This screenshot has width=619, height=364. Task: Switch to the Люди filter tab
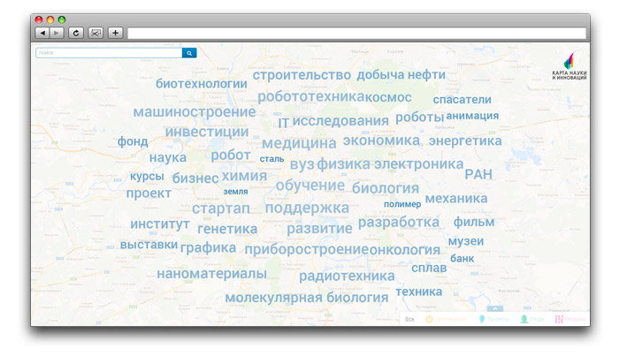(531, 319)
